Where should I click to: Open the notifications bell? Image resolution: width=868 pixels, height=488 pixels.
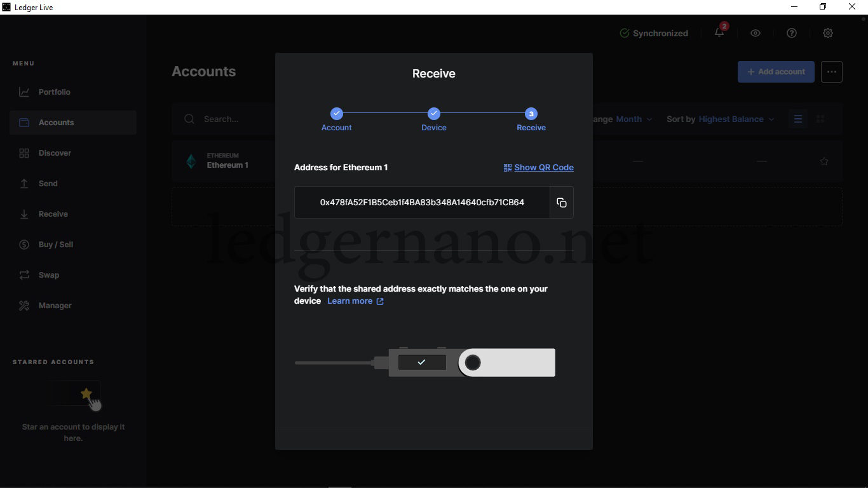719,32
